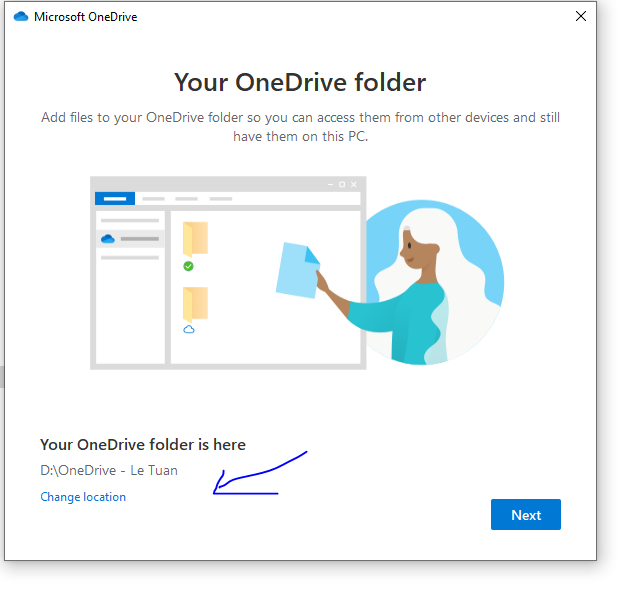
Task: Click the Next button
Action: coord(525,514)
